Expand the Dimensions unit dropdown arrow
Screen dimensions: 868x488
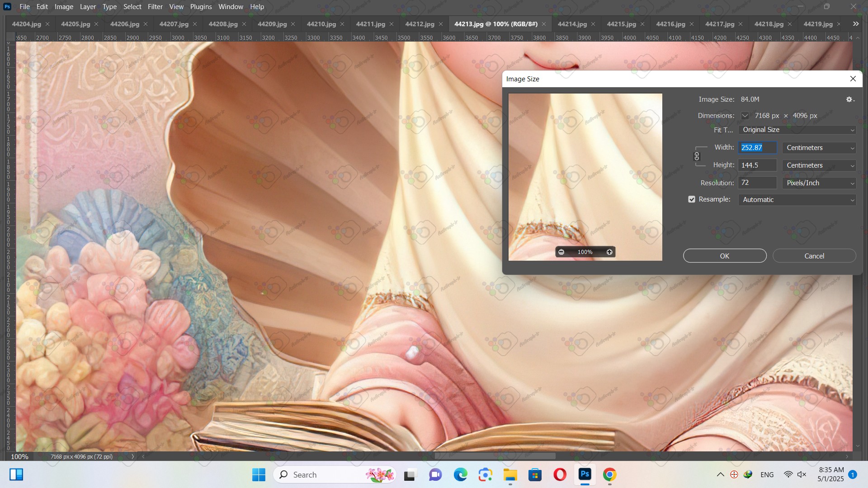click(745, 116)
